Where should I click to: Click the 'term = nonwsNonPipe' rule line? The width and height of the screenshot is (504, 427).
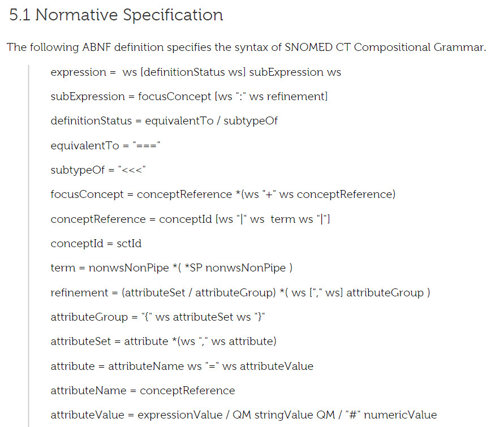(171, 268)
